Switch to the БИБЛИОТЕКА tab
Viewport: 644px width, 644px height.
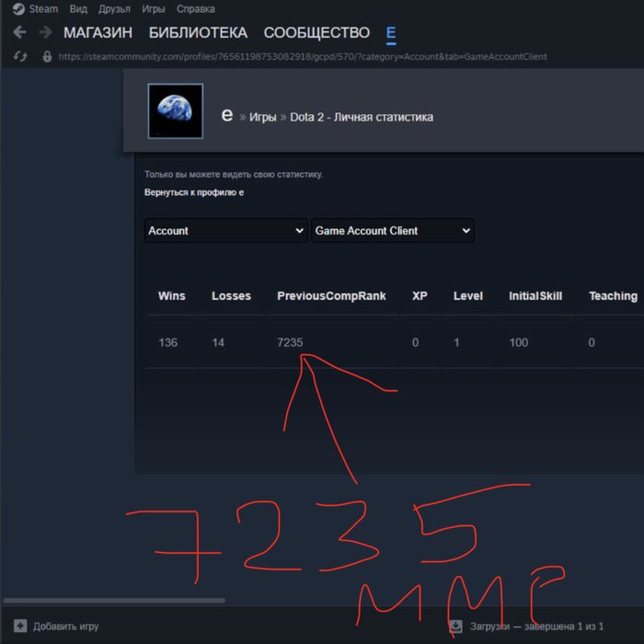pyautogui.click(x=198, y=32)
